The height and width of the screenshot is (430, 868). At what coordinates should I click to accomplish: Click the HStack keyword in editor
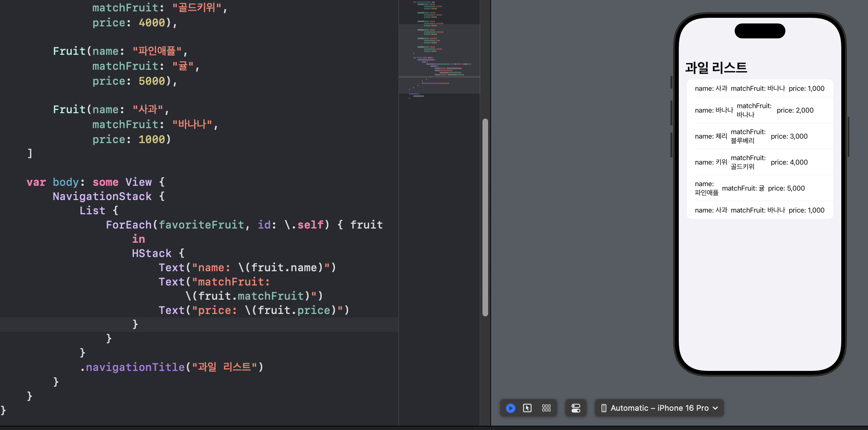tap(151, 253)
